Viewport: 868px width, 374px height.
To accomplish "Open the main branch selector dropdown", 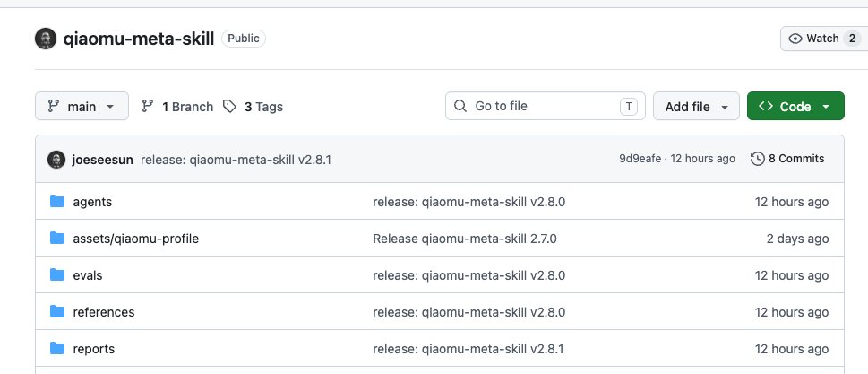I will [82, 106].
